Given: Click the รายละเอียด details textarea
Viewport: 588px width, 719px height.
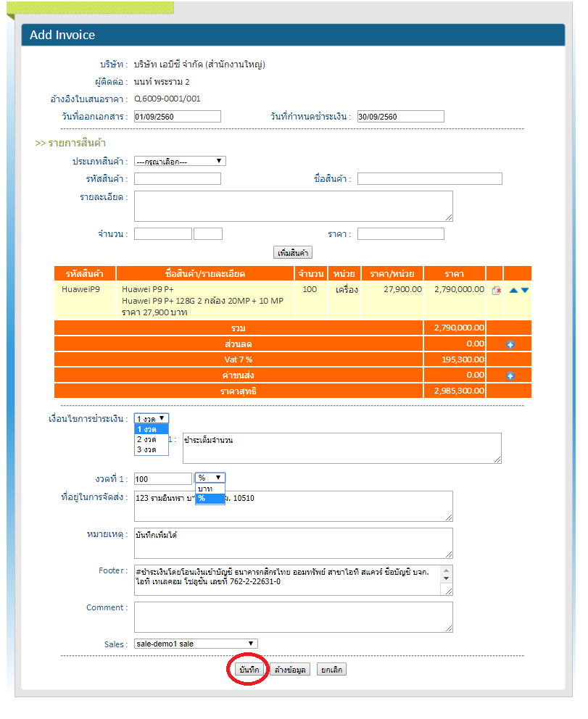Looking at the screenshot, I should 294,207.
